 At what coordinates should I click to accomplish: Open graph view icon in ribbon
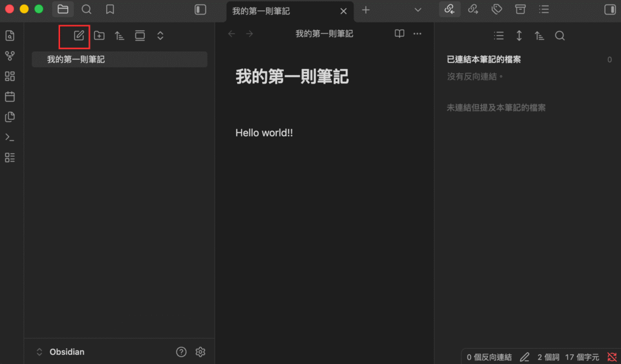pyautogui.click(x=10, y=56)
